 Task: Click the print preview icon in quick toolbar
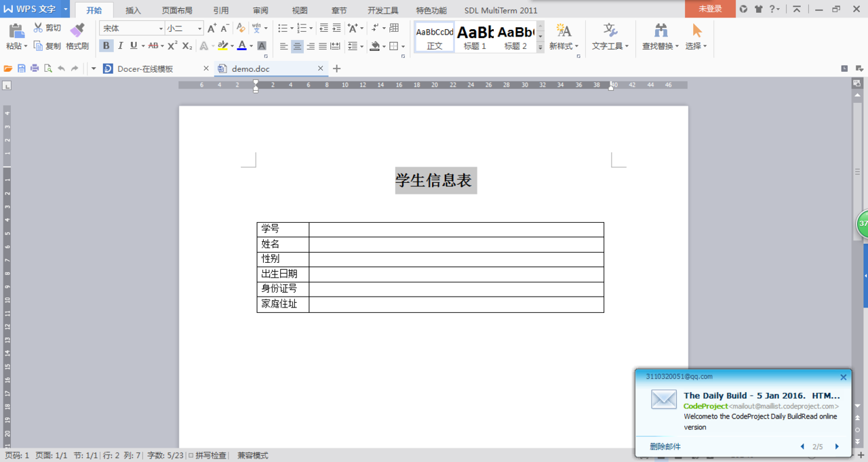click(x=48, y=68)
